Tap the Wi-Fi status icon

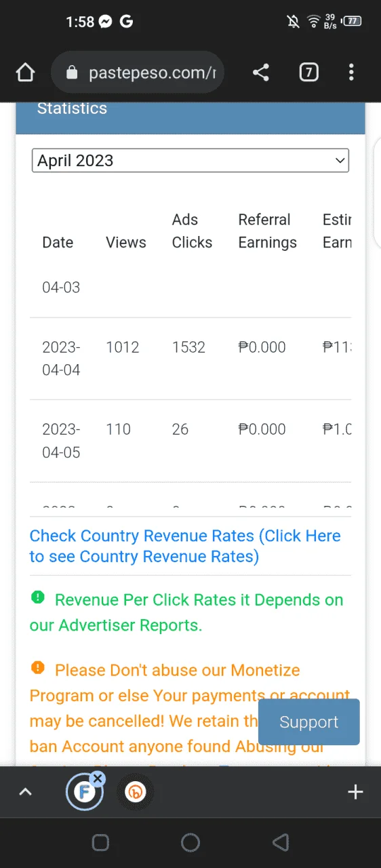coord(313,22)
